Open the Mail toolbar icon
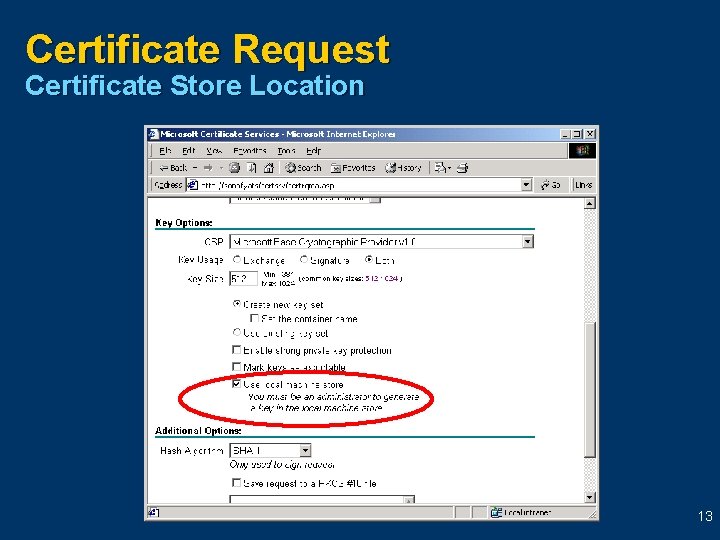Image resolution: width=720 pixels, height=540 pixels. tap(440, 168)
